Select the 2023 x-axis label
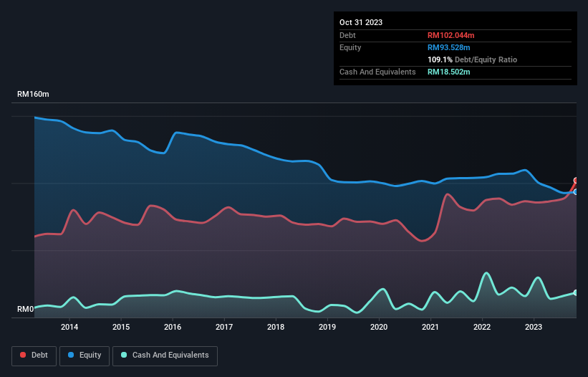The width and height of the screenshot is (588, 377). tap(534, 327)
